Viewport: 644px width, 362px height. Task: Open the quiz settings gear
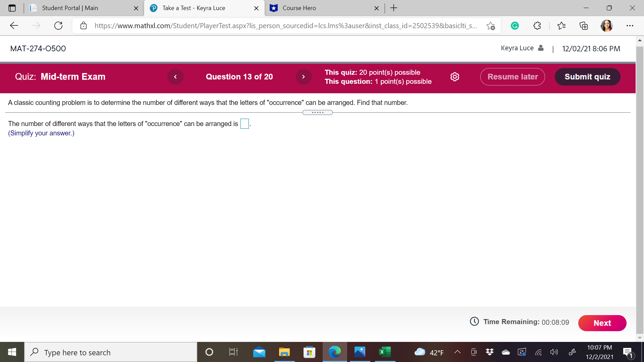[455, 77]
